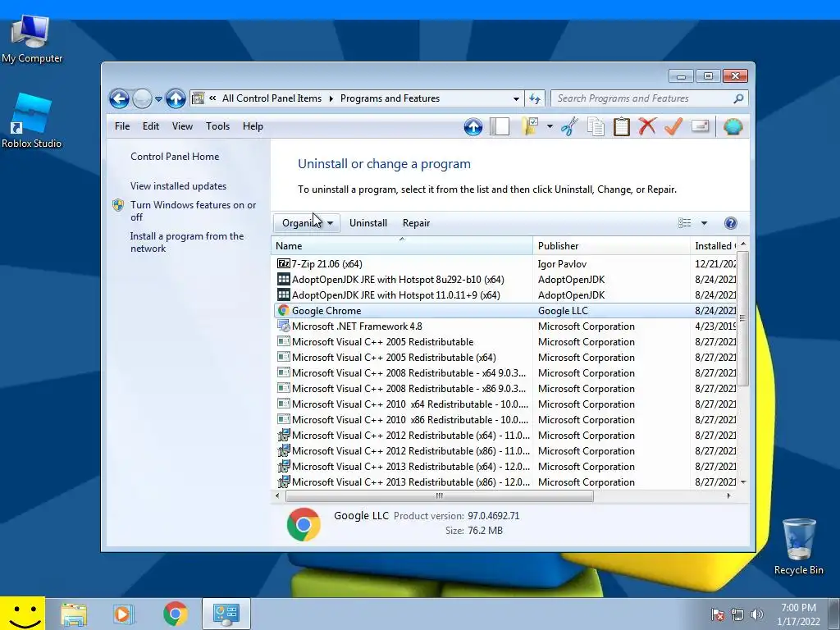Click the Microsoft .NET Framework 4.8 icon
The height and width of the screenshot is (630, 840).
point(283,326)
